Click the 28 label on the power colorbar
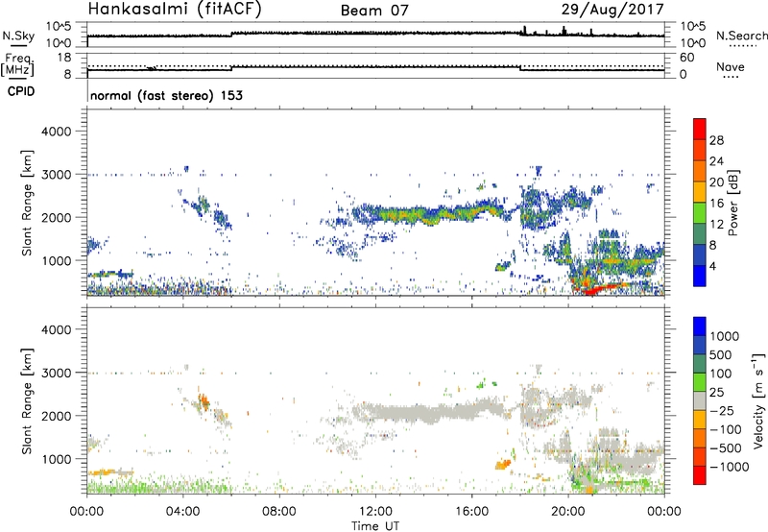This screenshot has height=532, width=768. tap(716, 140)
